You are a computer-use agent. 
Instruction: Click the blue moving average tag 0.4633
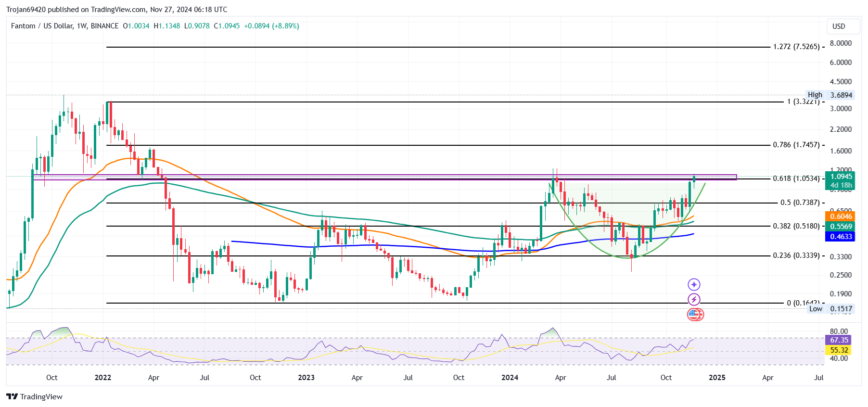(840, 237)
